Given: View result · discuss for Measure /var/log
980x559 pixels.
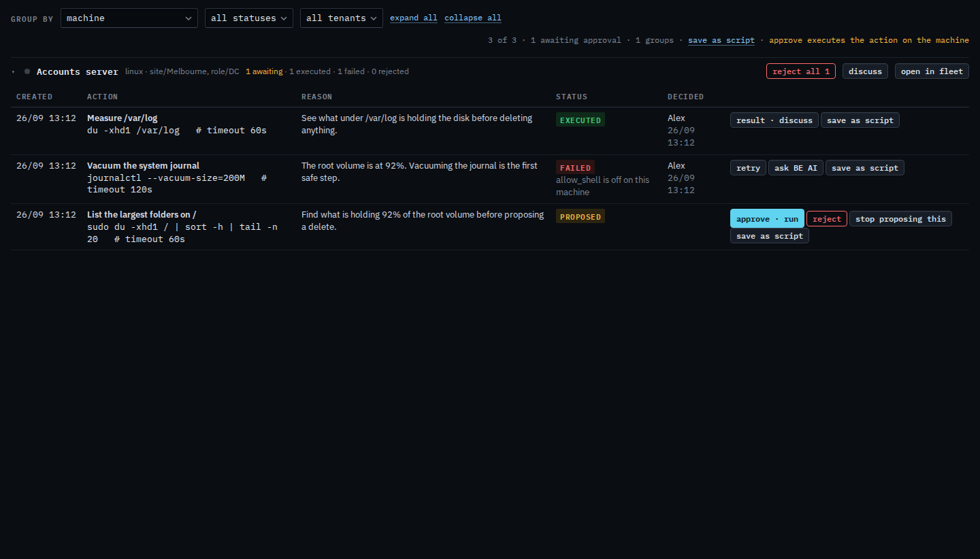Looking at the screenshot, I should coord(774,120).
